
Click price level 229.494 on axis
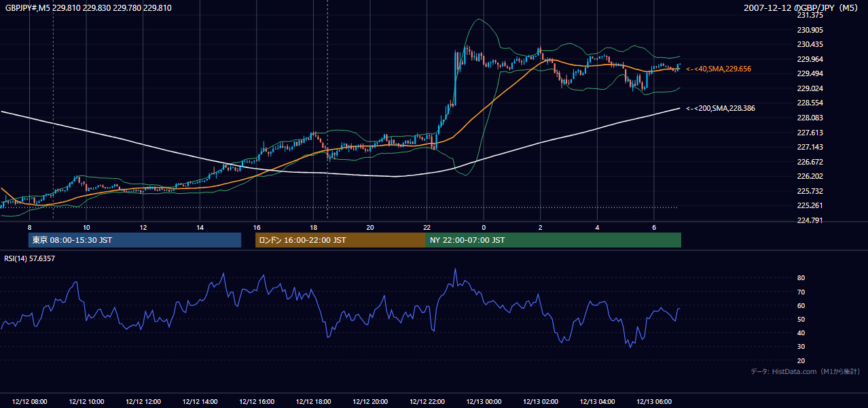[810, 74]
